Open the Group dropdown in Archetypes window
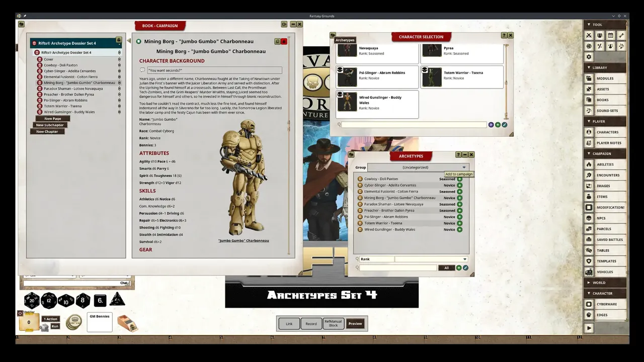Viewport: 644px width, 362px height. pos(418,167)
